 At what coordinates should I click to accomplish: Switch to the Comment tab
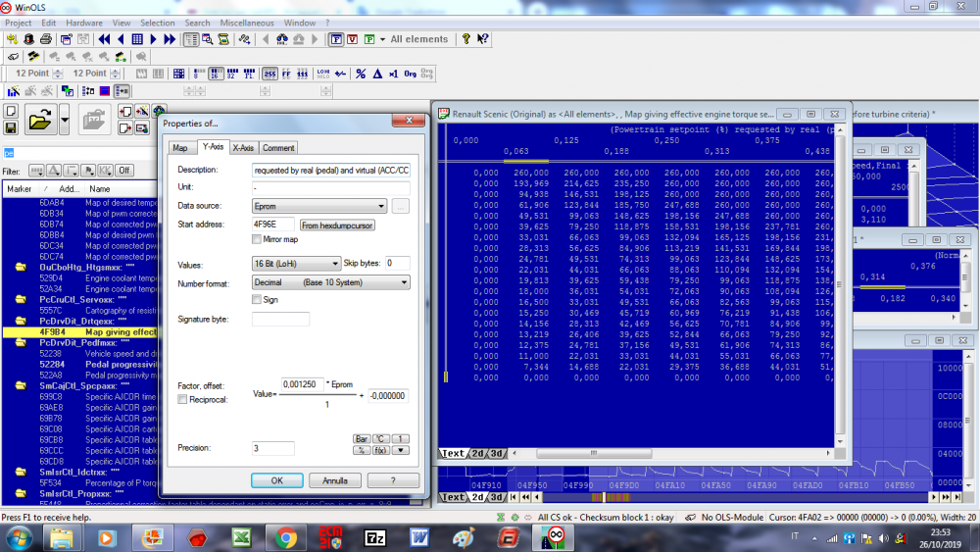278,147
